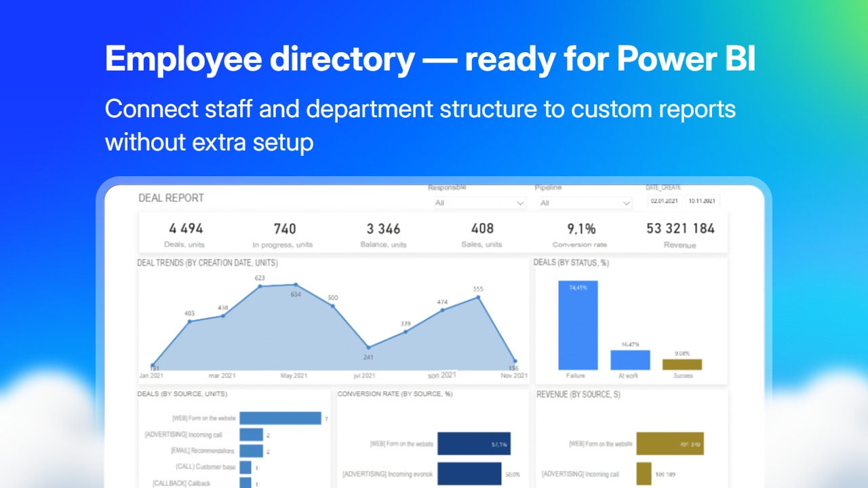Click the "4 494" deals value
Image resolution: width=868 pixels, height=488 pixels.
coord(185,228)
